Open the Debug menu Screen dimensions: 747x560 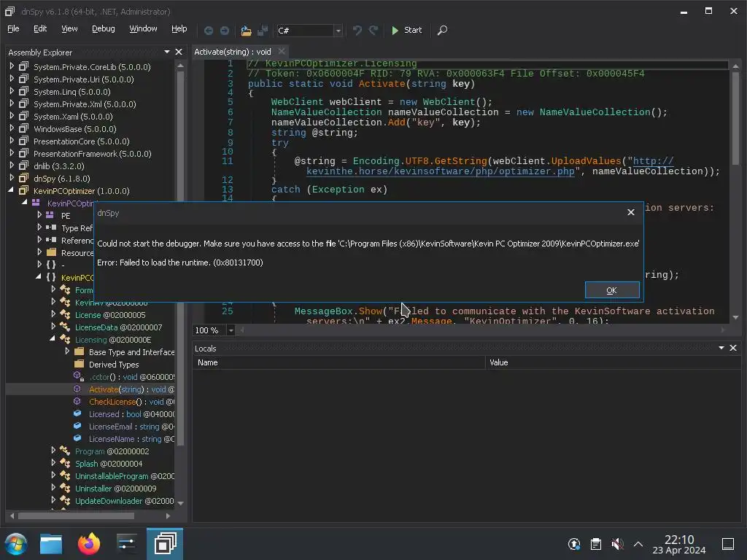click(x=104, y=28)
